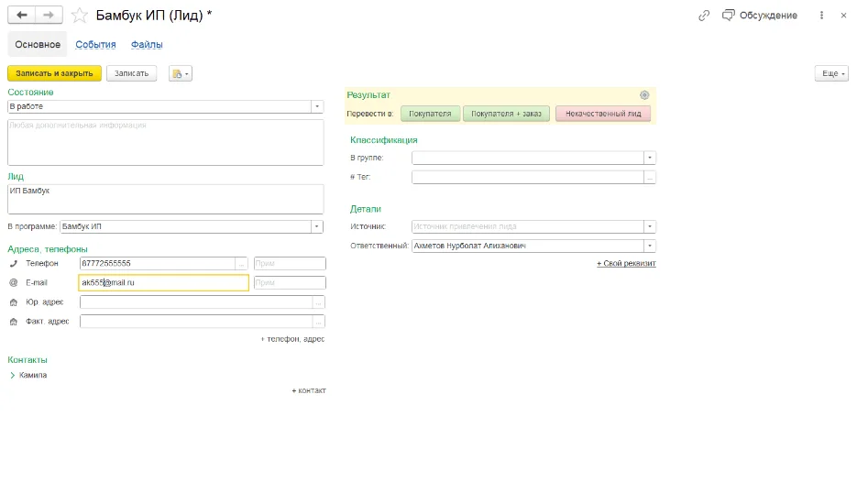Click the Юр. адрес input field
Image resolution: width=857 pixels, height=504 pixels.
(x=196, y=302)
